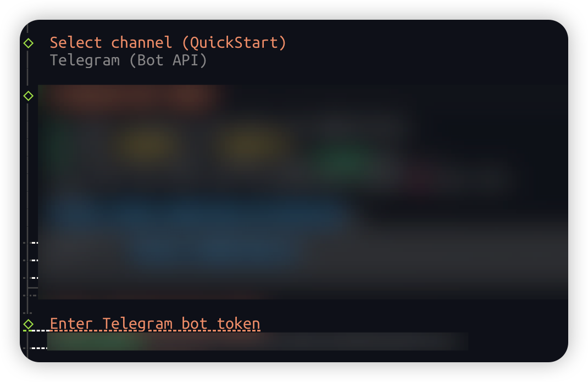Click the white dash marker beside token input
The image size is (588, 382).
tap(39, 348)
